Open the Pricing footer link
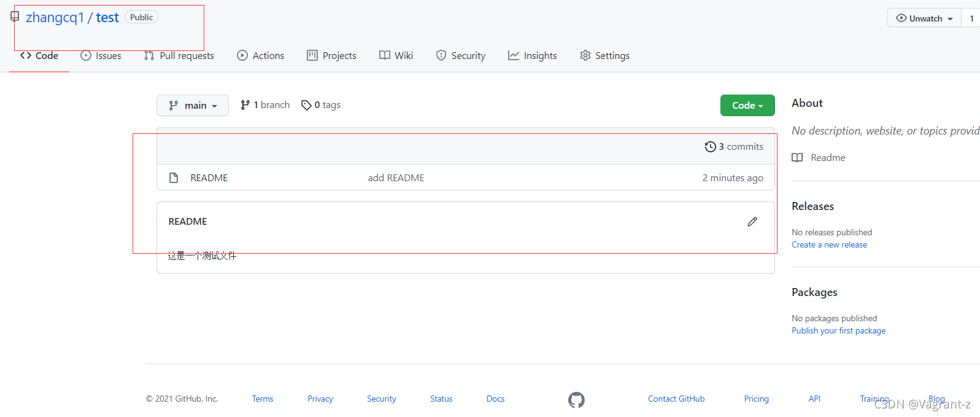Screen dimensions: 980x417 pos(756,399)
